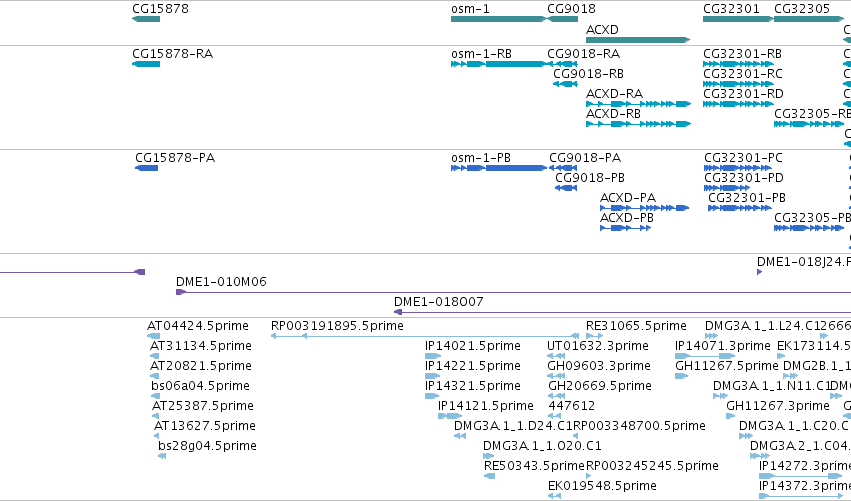Click the CG32301-RB transcript

tap(738, 64)
